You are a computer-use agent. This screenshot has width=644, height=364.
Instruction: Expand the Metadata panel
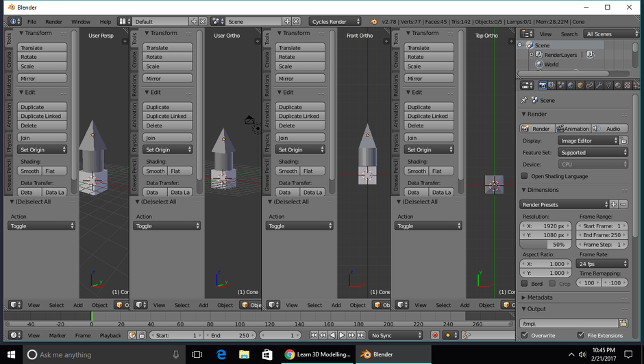click(540, 298)
